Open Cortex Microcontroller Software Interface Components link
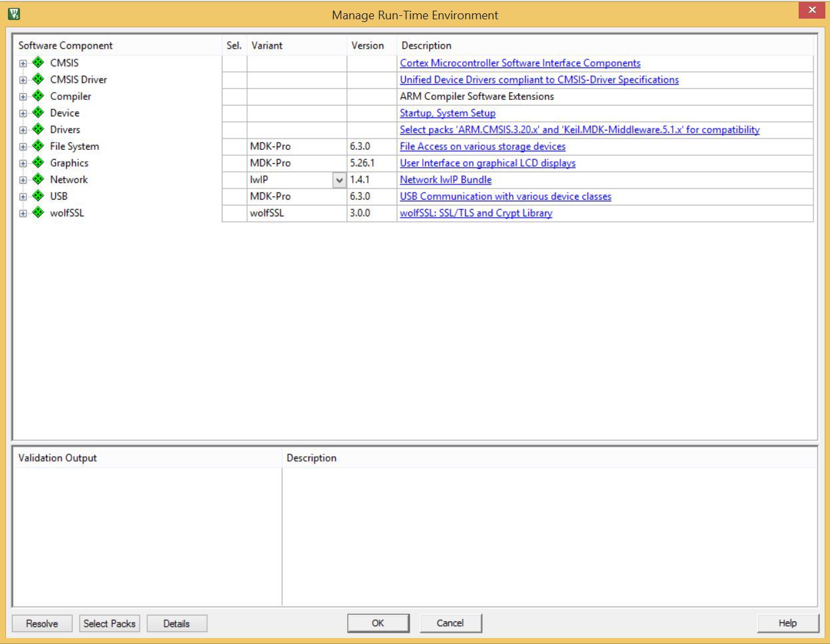The image size is (830, 644). pyautogui.click(x=520, y=63)
